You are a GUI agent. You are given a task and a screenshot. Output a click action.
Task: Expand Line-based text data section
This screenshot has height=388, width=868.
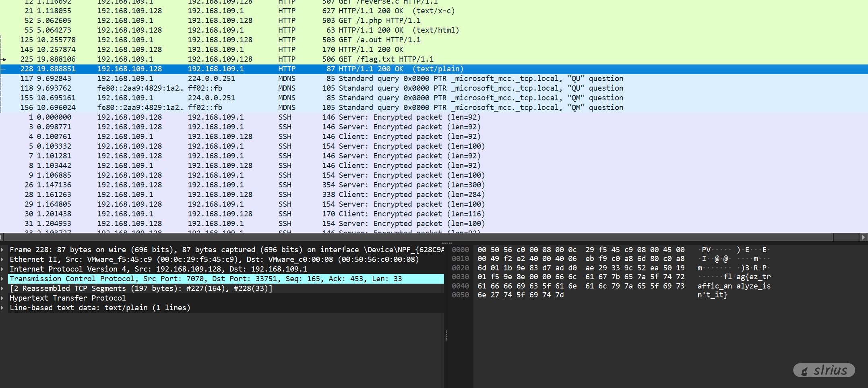[3, 308]
